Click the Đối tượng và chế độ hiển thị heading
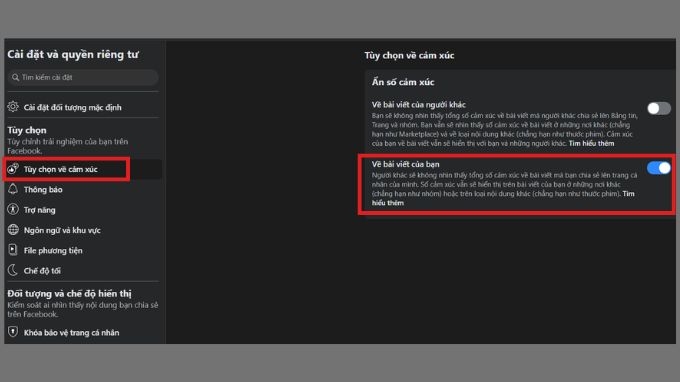Viewport: 680px width, 382px height. tap(69, 294)
